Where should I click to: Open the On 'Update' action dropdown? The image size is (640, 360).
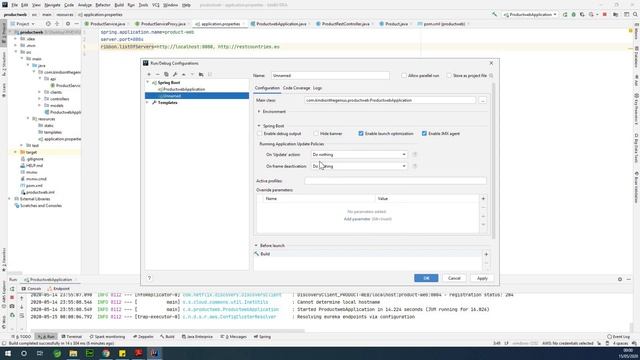pyautogui.click(x=359, y=155)
